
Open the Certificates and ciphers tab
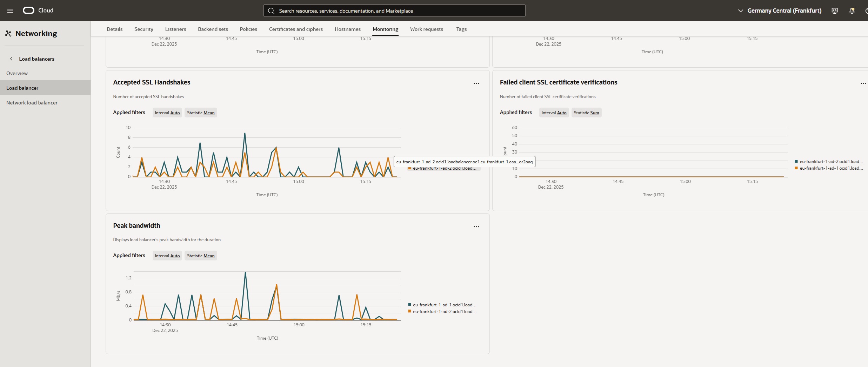point(296,29)
